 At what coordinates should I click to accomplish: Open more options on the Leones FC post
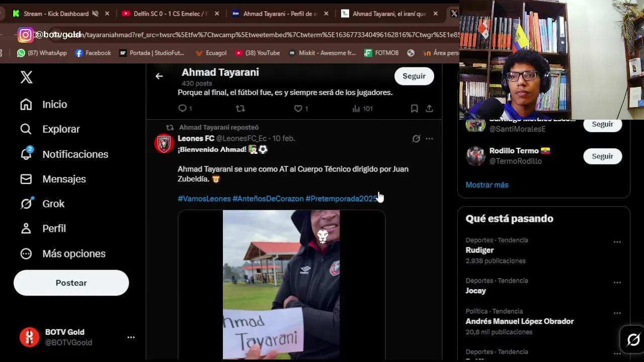tap(429, 139)
